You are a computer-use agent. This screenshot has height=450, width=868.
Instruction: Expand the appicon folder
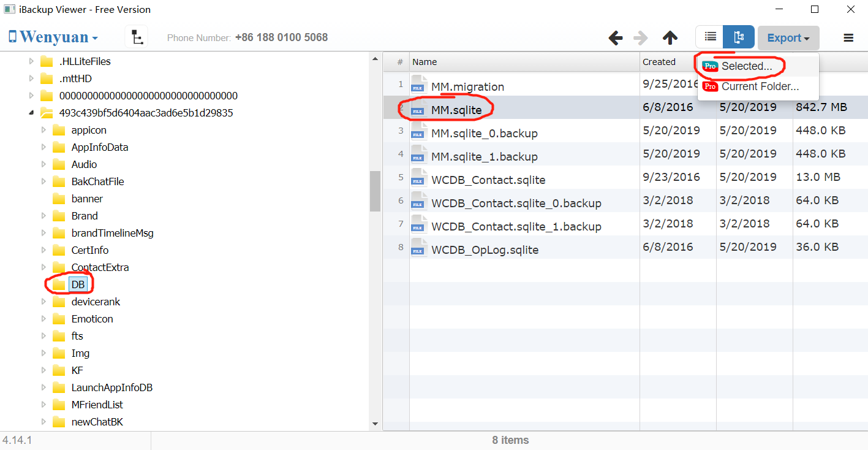pos(43,130)
